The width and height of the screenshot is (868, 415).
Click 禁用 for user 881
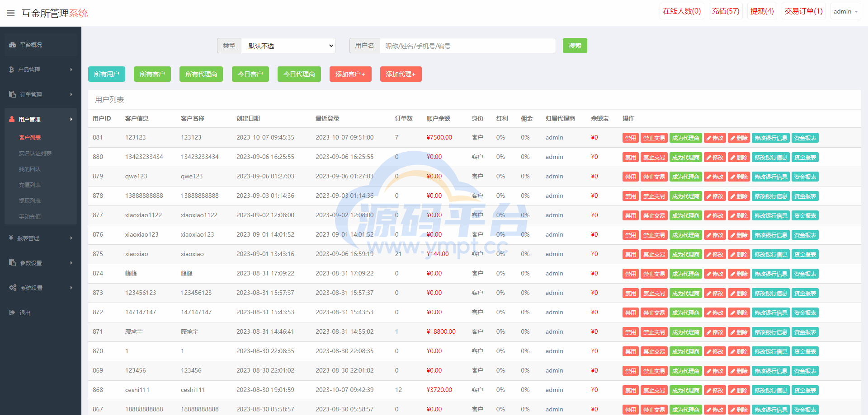pyautogui.click(x=631, y=138)
